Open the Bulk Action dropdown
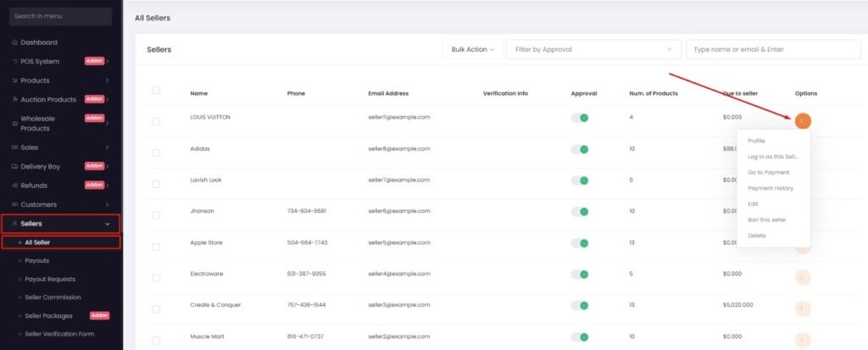Viewport: 868px width, 350px height. tap(473, 49)
